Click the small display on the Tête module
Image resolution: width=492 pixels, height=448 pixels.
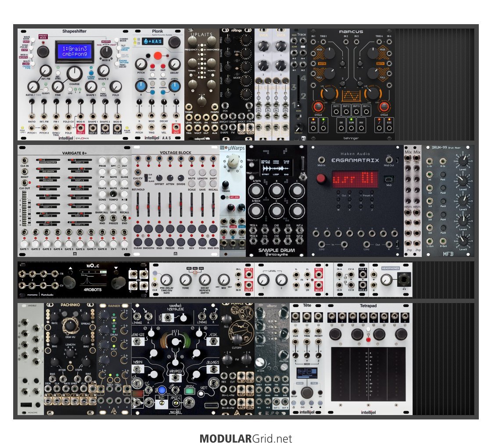[x=307, y=373]
